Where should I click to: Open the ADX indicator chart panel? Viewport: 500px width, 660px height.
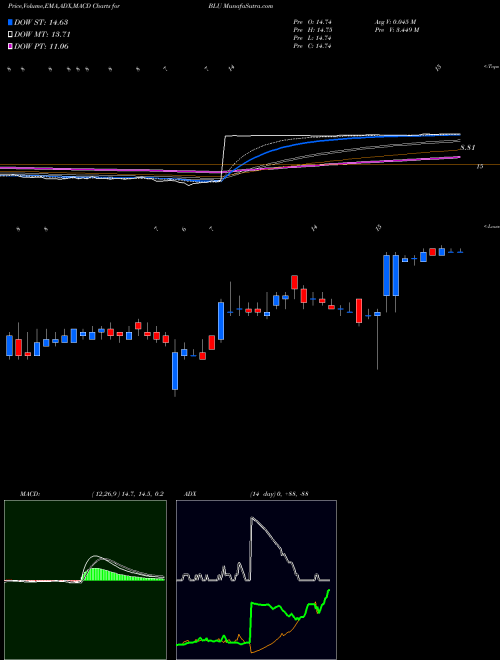pos(256,580)
